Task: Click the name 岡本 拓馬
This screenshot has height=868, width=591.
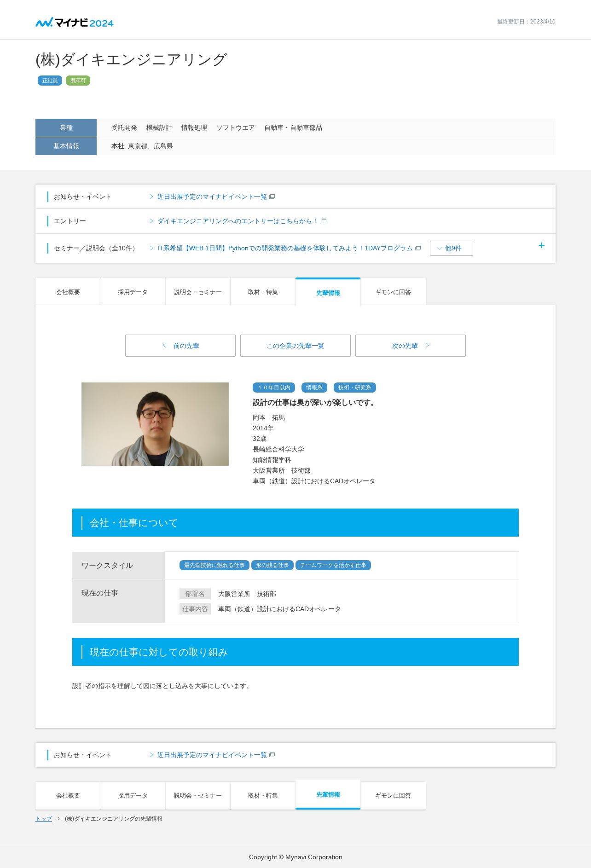Action: (269, 417)
